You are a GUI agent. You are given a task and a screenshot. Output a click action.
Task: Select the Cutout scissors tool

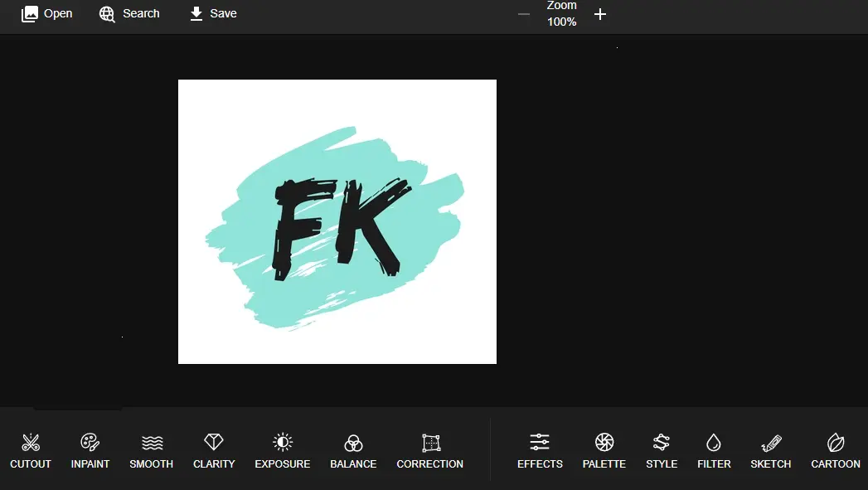(x=31, y=451)
